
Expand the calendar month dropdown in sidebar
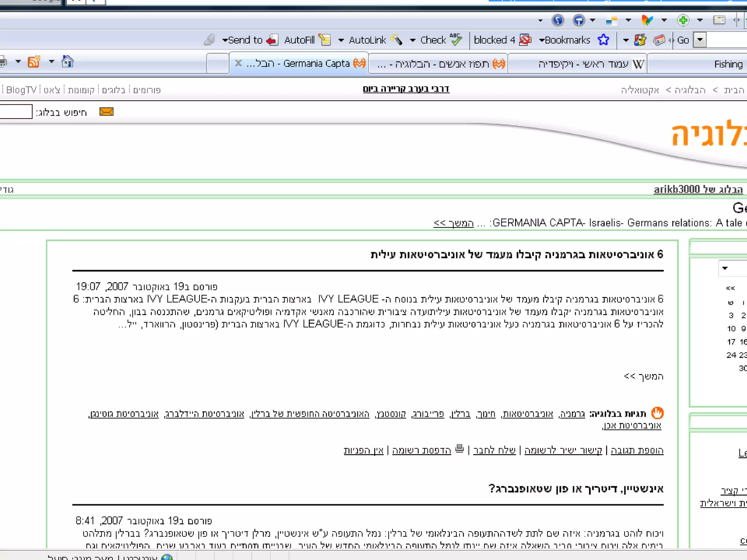[725, 268]
